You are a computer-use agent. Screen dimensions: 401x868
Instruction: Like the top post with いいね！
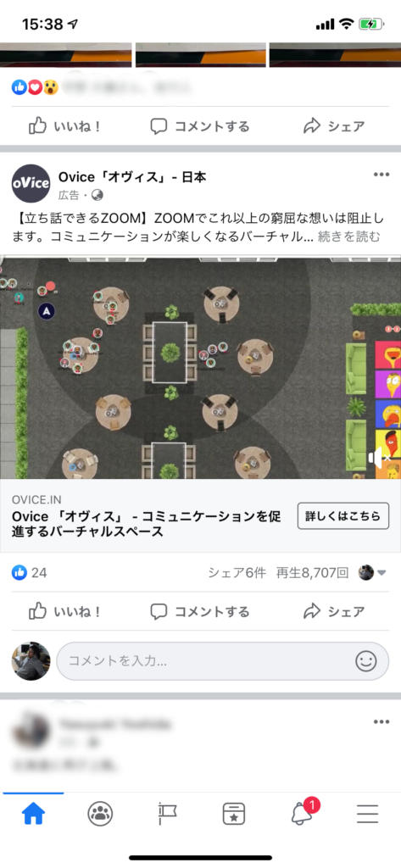point(64,126)
